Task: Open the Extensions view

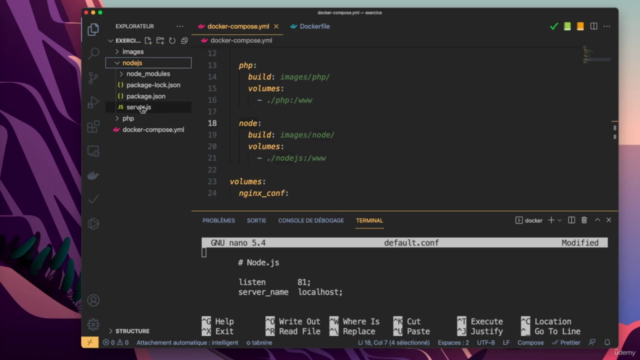Action: click(93, 127)
